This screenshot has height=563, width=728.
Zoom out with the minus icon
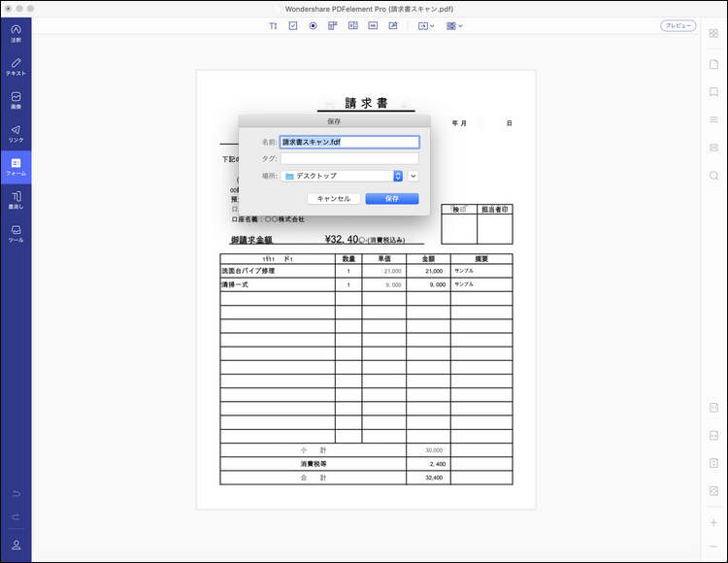click(x=713, y=546)
